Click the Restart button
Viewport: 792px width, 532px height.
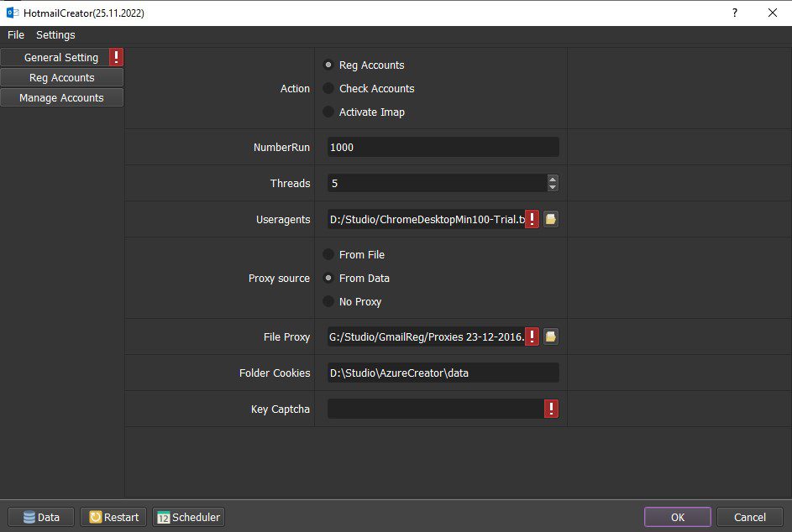pyautogui.click(x=113, y=517)
